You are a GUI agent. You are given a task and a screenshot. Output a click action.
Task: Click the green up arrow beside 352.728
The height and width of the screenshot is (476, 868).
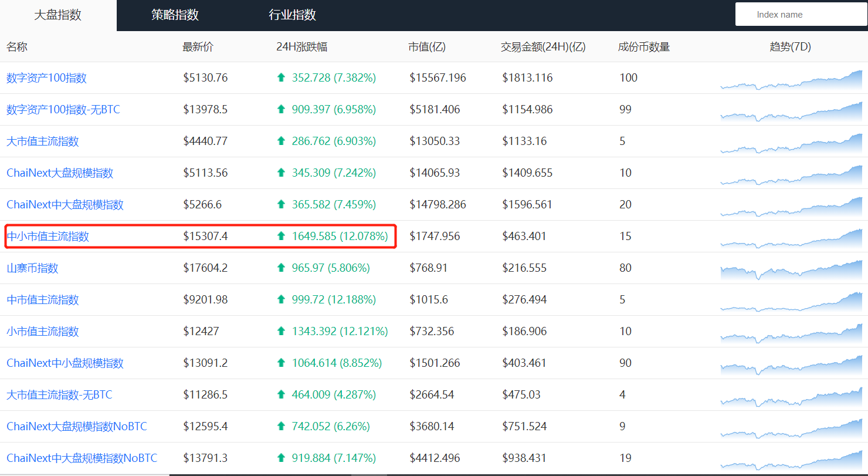tap(281, 77)
